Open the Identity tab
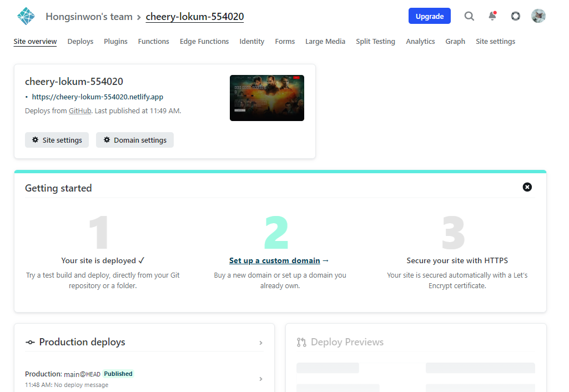The image size is (569, 392). (252, 42)
